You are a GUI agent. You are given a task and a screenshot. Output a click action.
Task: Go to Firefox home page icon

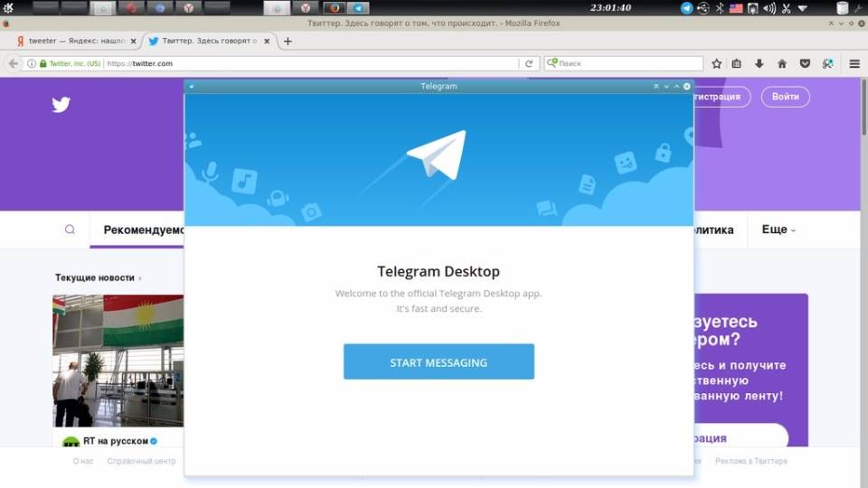pyautogui.click(x=781, y=63)
